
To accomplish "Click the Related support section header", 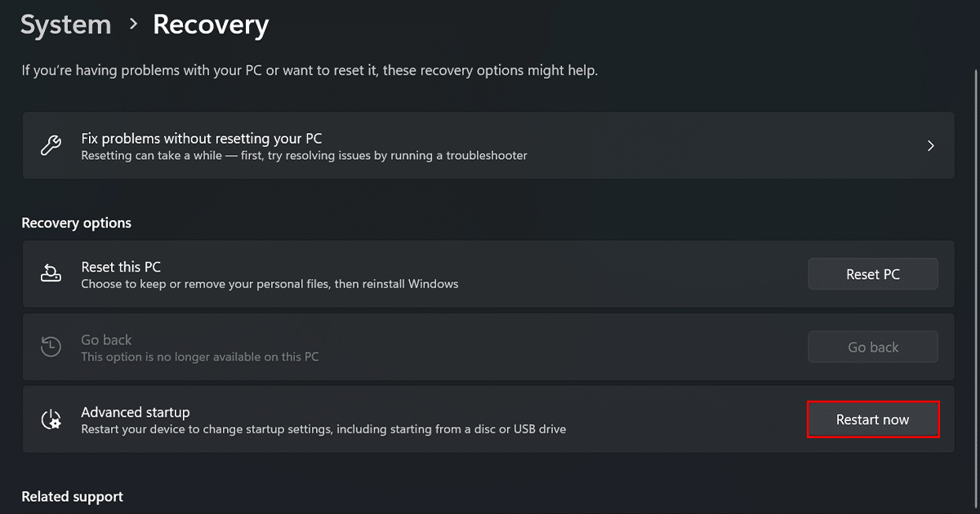I will click(x=72, y=496).
